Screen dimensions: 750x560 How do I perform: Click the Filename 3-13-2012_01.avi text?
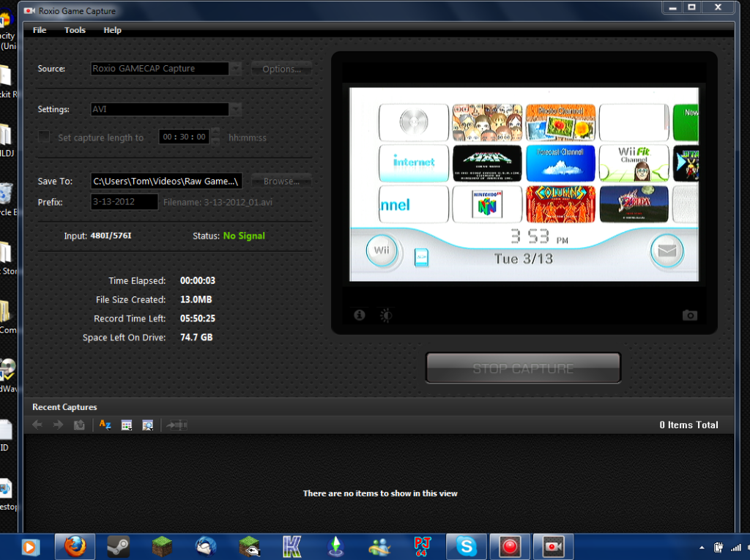218,202
